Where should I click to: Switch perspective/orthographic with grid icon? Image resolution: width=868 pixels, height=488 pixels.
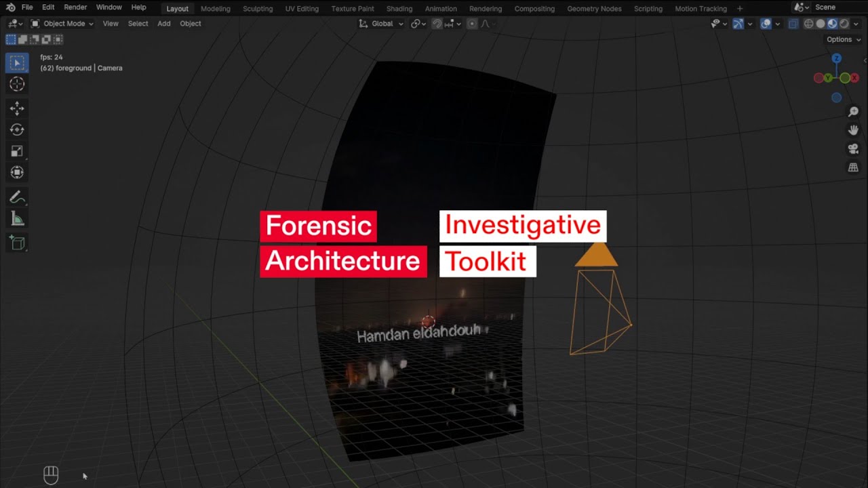coord(853,167)
